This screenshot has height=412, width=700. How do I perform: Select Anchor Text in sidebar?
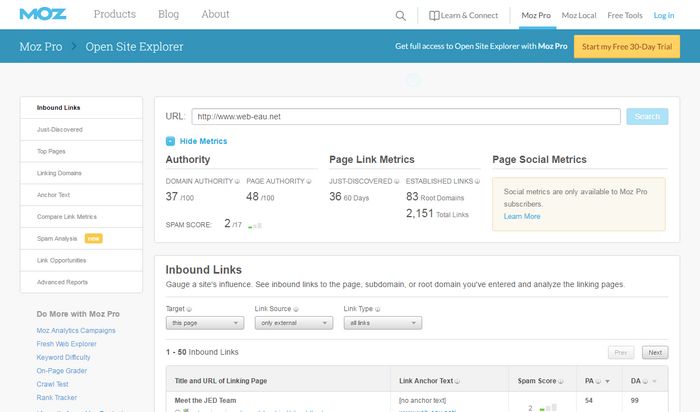(x=81, y=195)
